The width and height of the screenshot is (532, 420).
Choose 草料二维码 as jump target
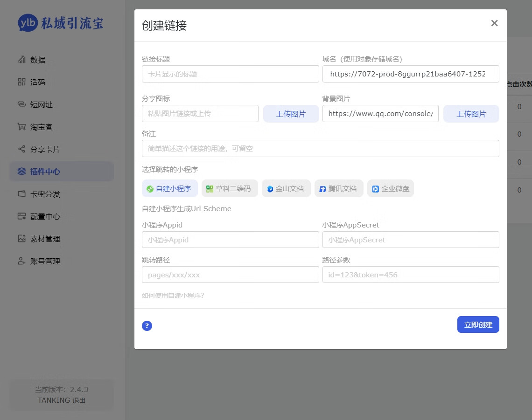229,189
